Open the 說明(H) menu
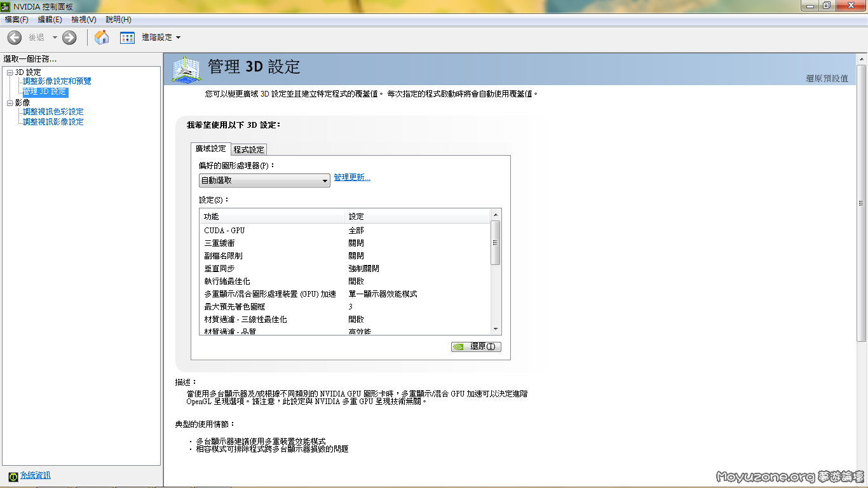The width and height of the screenshot is (868, 488). [x=118, y=20]
